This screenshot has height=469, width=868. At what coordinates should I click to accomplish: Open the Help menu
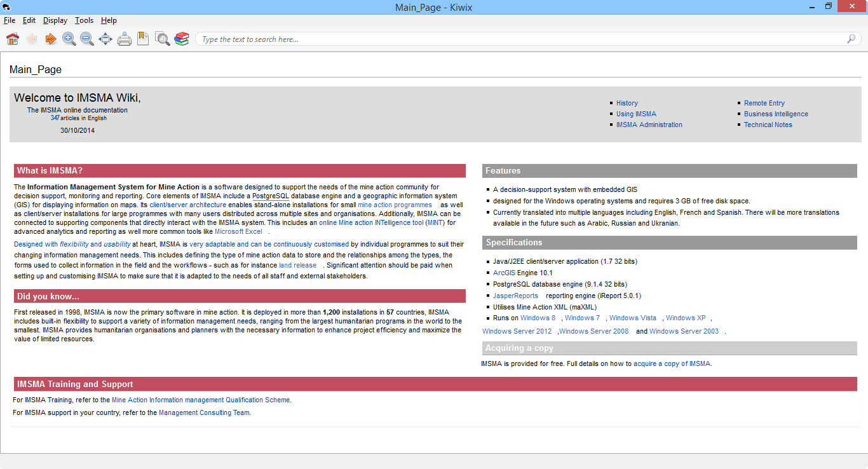click(x=109, y=20)
